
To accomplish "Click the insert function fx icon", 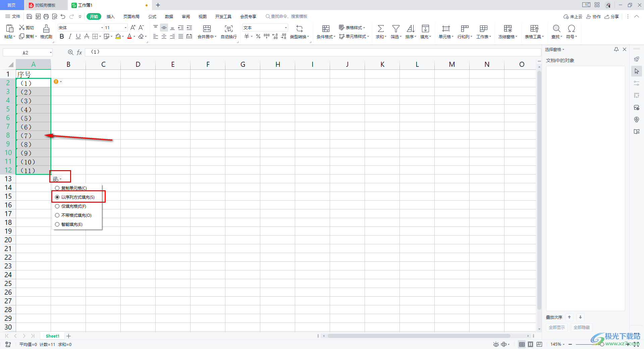I will pos(79,52).
